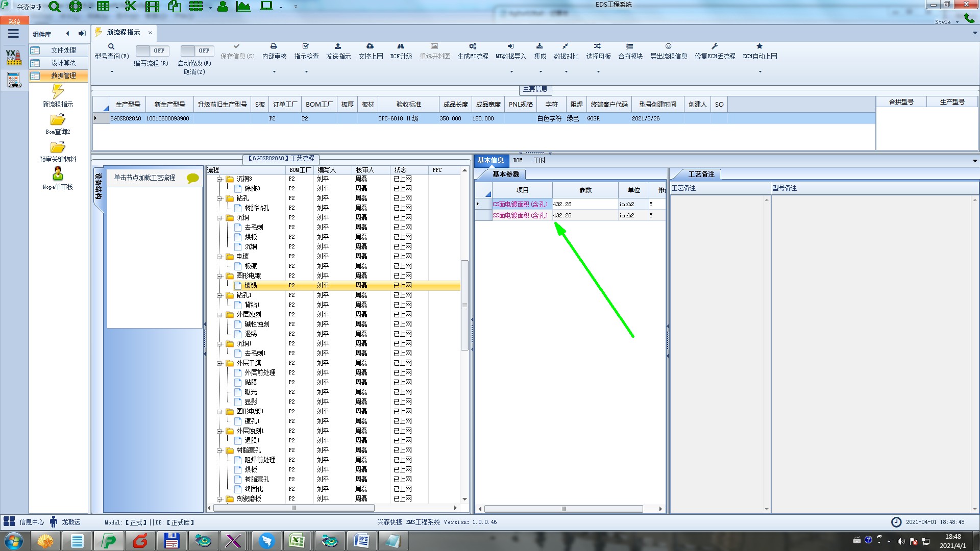Screen dimensions: 980x551
Task: Click 合拼模块 list tool
Action: [630, 51]
